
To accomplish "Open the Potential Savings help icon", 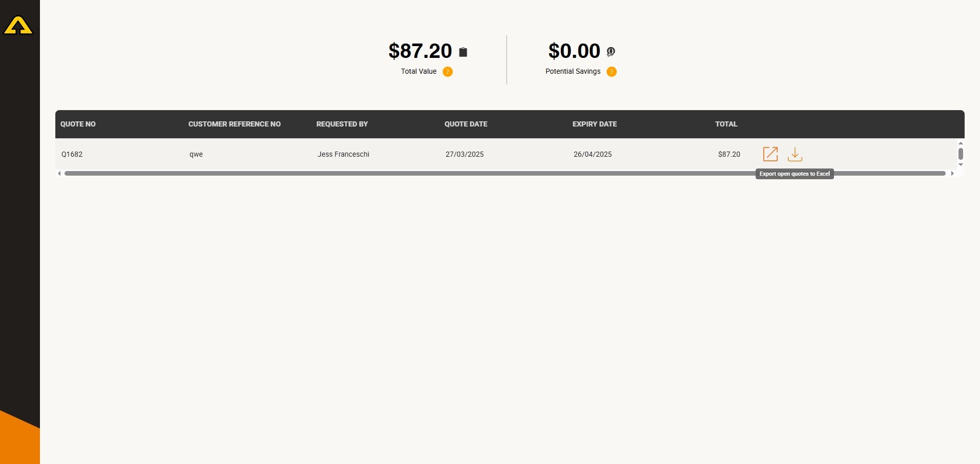I will pos(611,72).
